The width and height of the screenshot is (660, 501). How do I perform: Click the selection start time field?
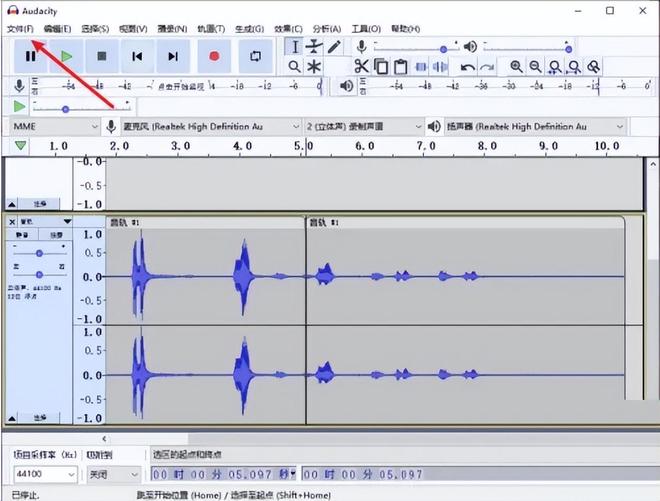[x=223, y=474]
